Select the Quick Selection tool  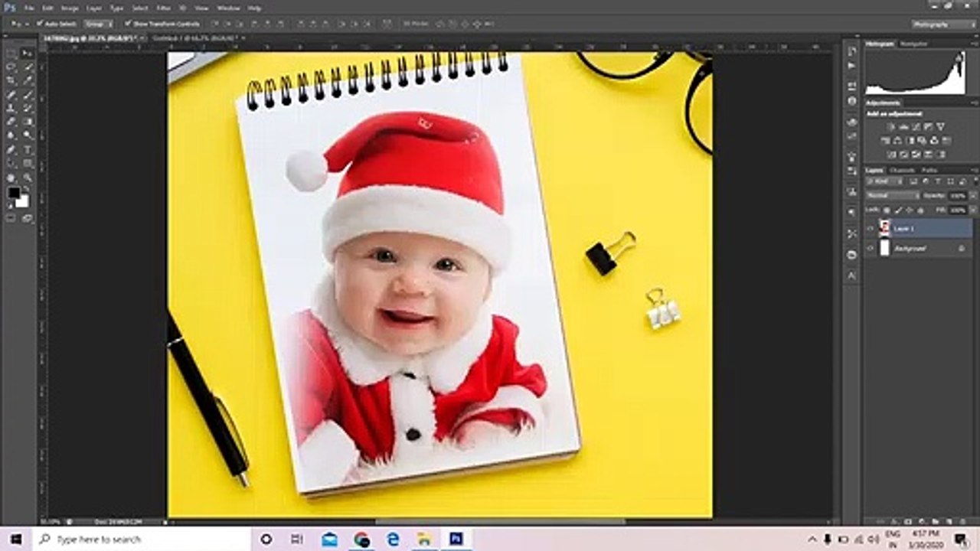click(28, 67)
